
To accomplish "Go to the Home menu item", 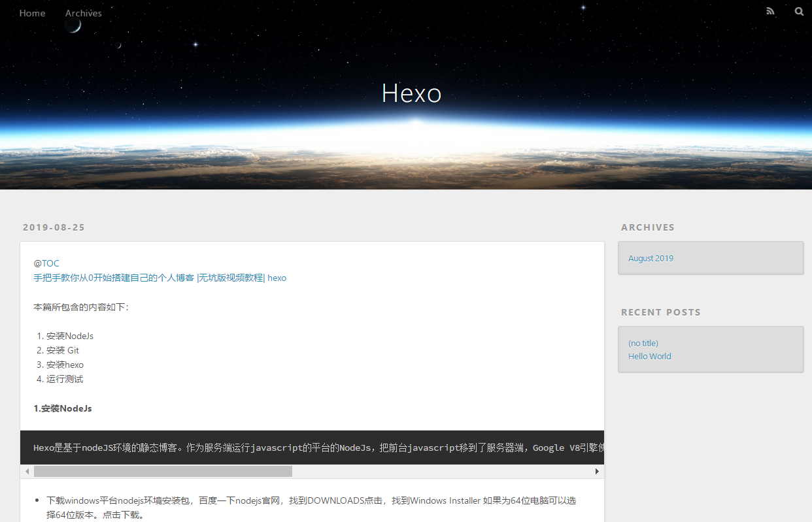I will (x=33, y=13).
